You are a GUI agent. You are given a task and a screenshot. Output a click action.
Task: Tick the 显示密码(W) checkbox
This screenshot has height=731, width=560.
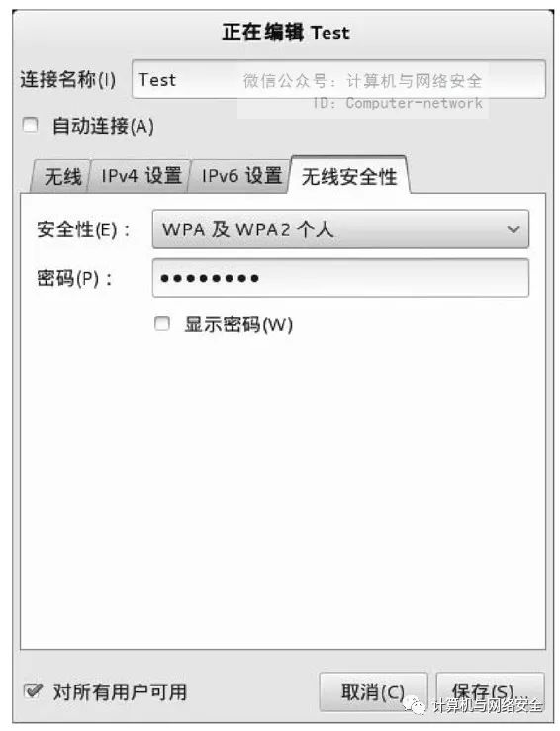click(x=162, y=323)
